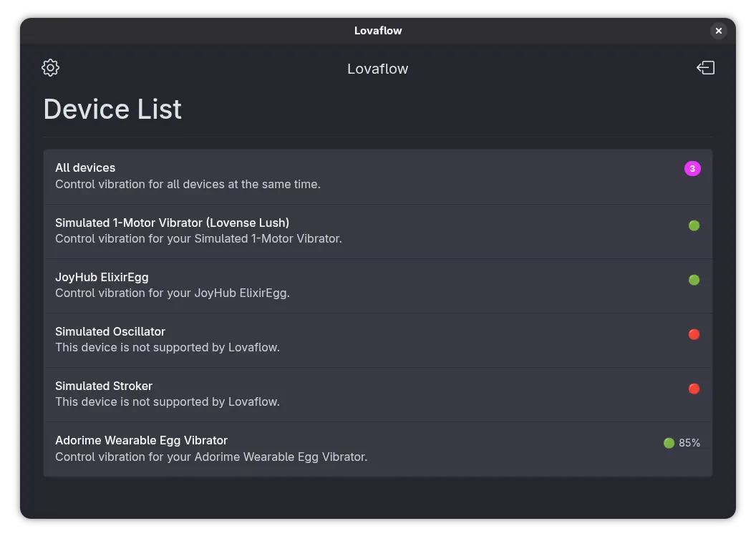Select Simulated 1-Motor Vibrator (Lovense Lush)
The width and height of the screenshot is (756, 541).
pyautogui.click(x=377, y=231)
